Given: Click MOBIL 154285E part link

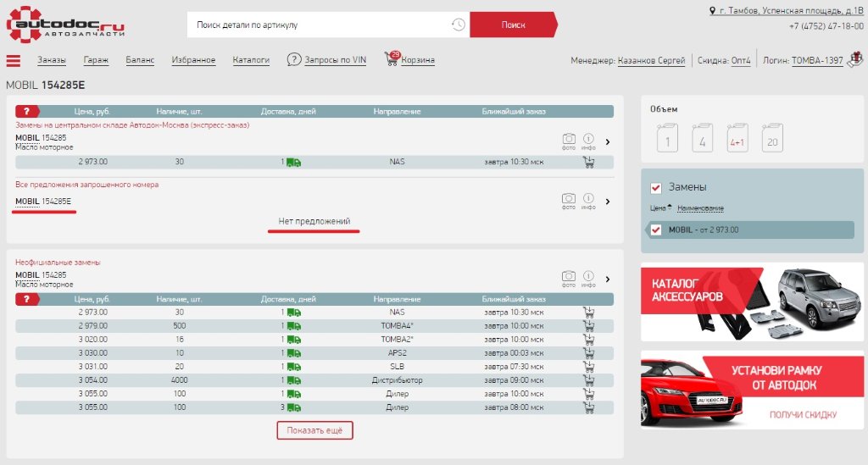Looking at the screenshot, I should pyautogui.click(x=43, y=202).
